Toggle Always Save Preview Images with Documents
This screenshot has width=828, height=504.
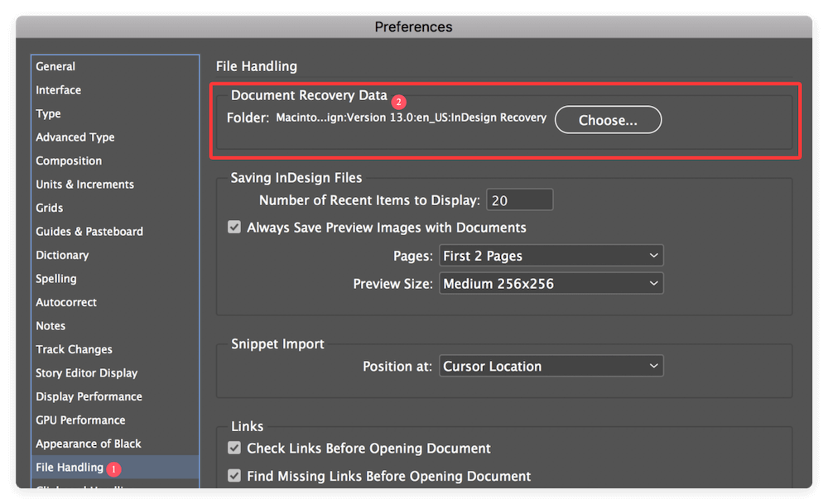(234, 227)
